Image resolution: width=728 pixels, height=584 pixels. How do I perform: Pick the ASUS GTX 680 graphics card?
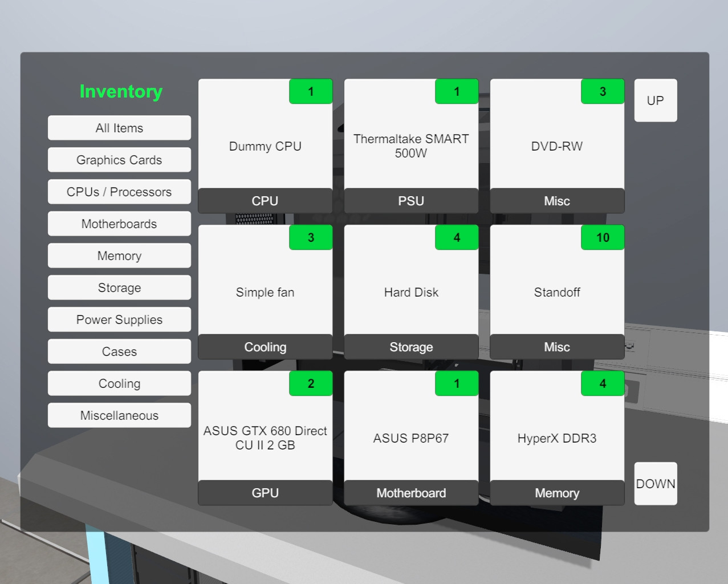point(265,439)
